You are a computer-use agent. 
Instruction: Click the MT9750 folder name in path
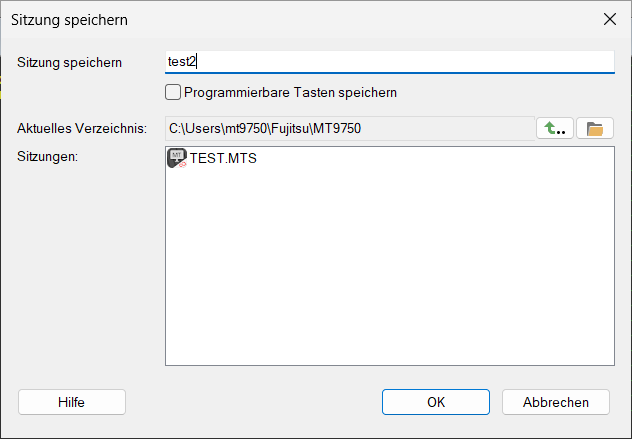[x=338, y=128]
